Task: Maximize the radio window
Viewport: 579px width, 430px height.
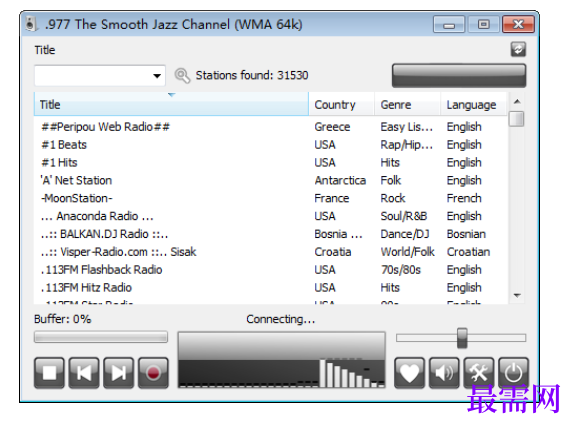Action: click(x=484, y=24)
